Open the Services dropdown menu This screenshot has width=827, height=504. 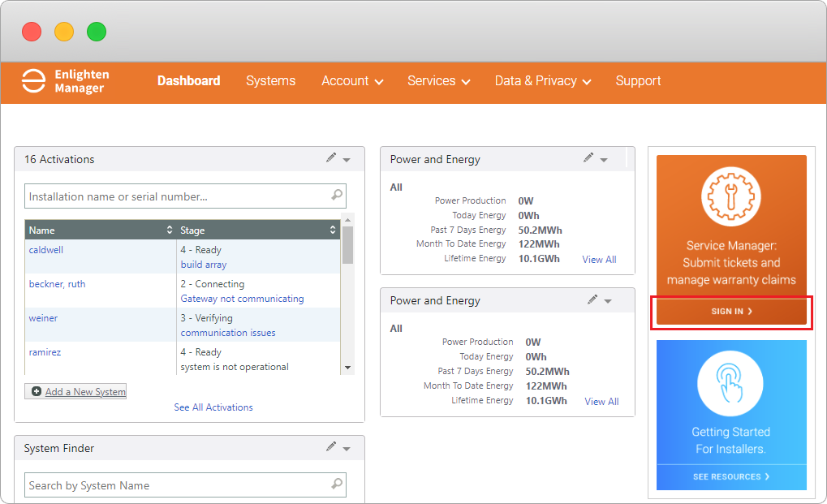[438, 81]
